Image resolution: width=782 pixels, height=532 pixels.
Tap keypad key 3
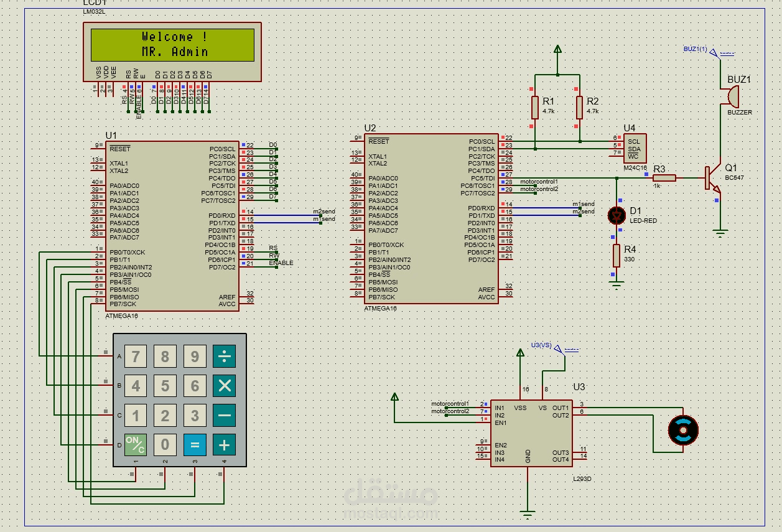click(x=195, y=415)
